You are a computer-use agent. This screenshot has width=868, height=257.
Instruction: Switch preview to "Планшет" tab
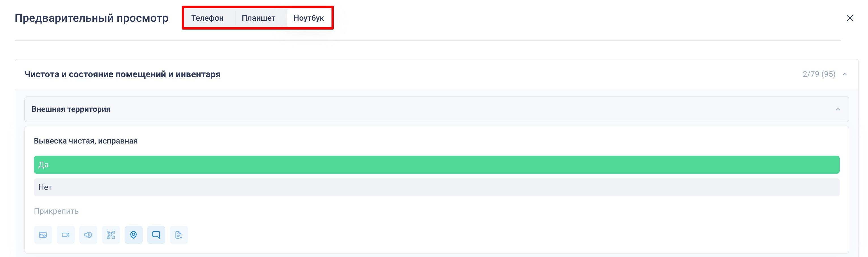coord(258,18)
